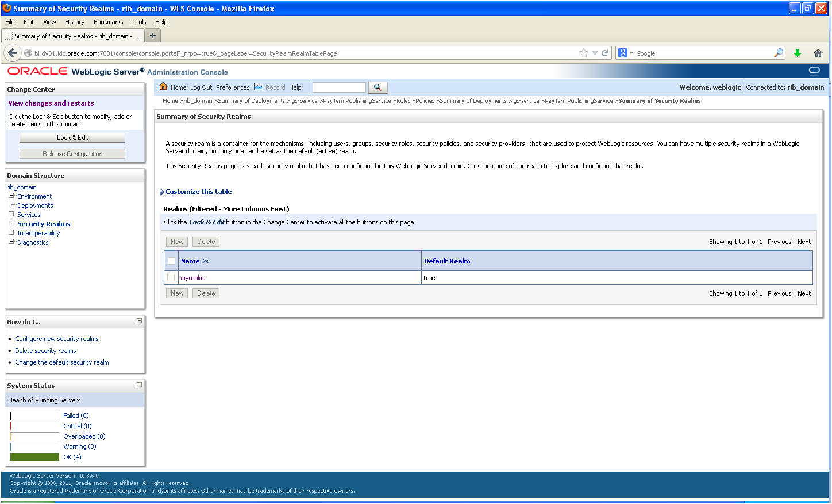Open console Preferences link
Image resolution: width=832 pixels, height=504 pixels.
pyautogui.click(x=233, y=87)
